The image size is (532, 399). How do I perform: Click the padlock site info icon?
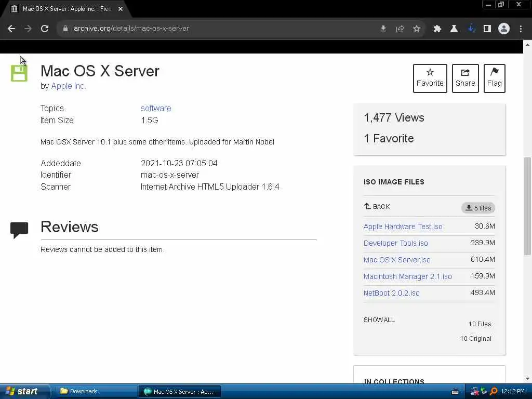click(x=65, y=29)
